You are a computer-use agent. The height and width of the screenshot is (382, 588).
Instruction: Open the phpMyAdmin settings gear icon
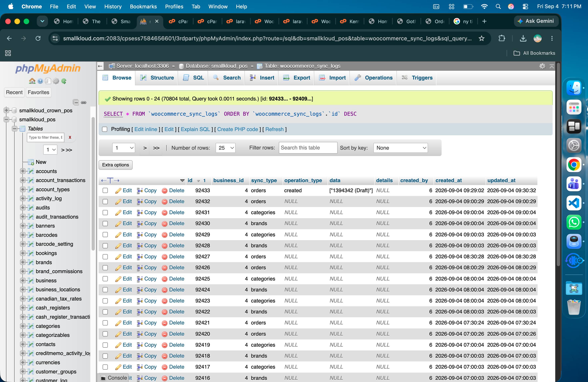point(56,81)
